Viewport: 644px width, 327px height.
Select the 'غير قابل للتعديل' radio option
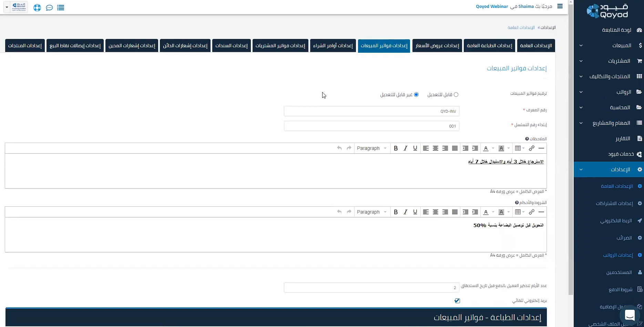tap(416, 95)
